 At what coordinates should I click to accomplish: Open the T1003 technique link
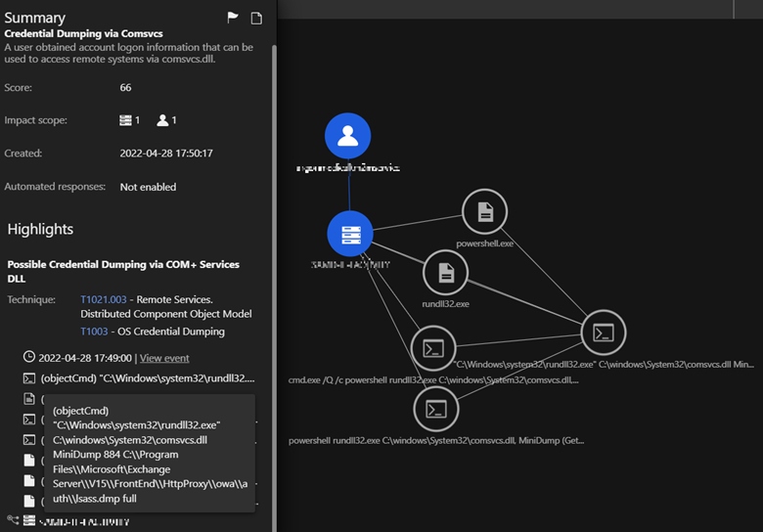click(x=93, y=332)
